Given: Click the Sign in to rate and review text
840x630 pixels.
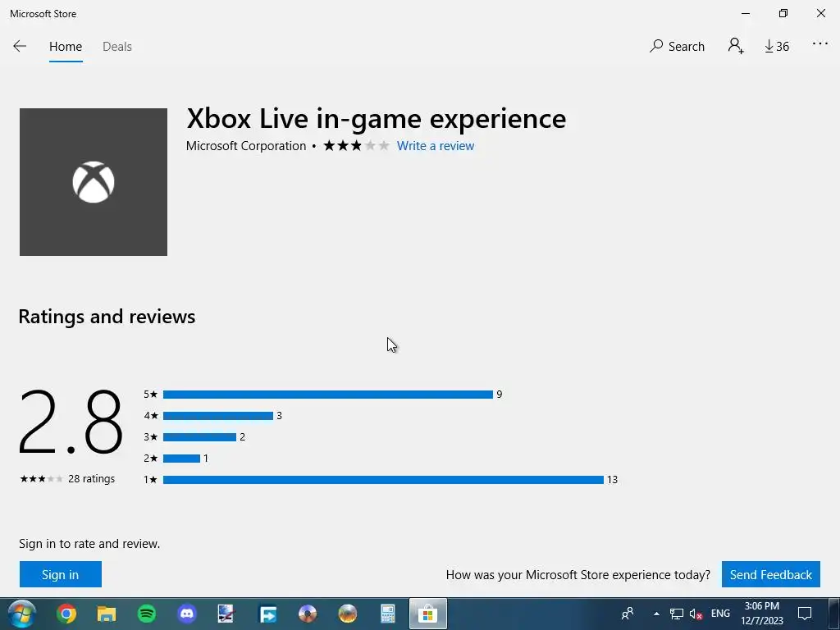Looking at the screenshot, I should (89, 544).
